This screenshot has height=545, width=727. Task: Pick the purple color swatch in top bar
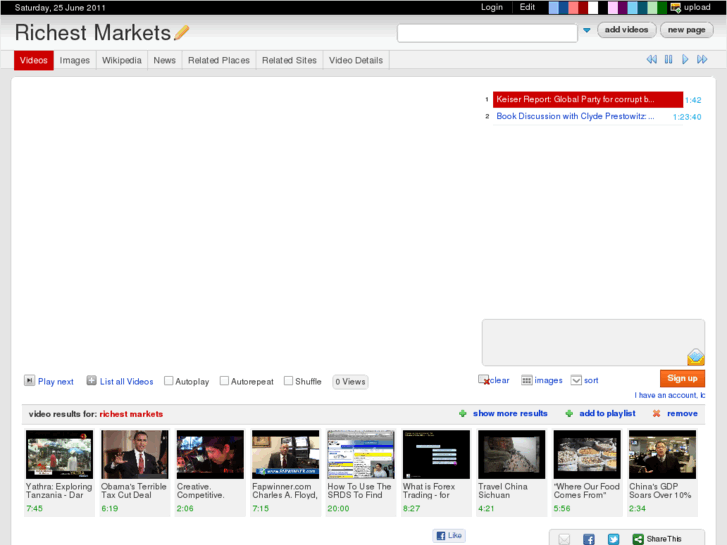(x=622, y=7)
